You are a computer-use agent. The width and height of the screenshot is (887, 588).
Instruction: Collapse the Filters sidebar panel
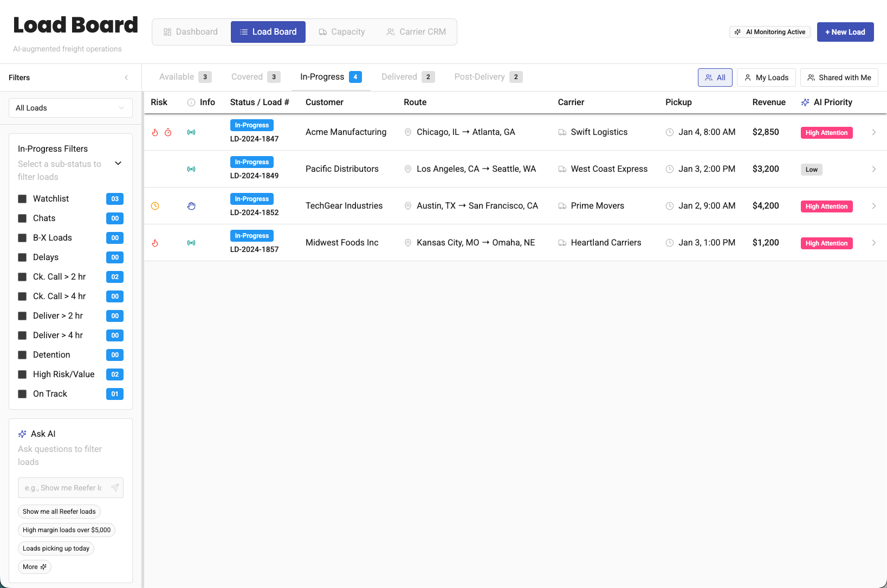tap(126, 77)
